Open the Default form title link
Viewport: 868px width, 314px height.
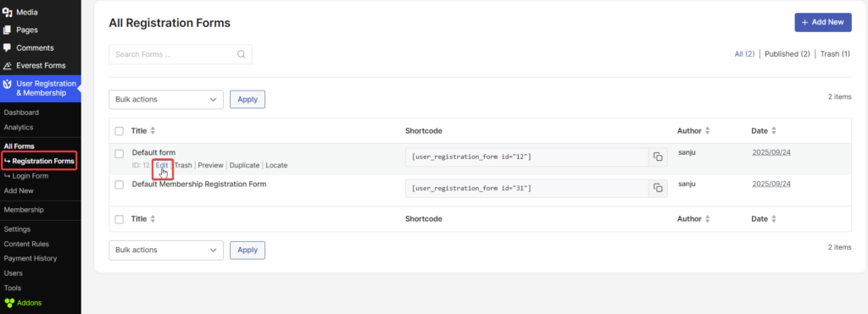point(153,152)
